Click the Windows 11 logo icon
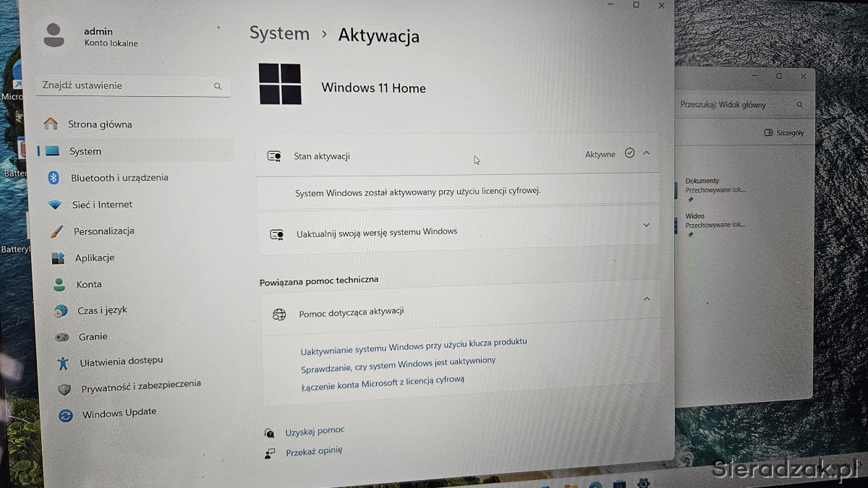The image size is (868, 488). tap(280, 84)
